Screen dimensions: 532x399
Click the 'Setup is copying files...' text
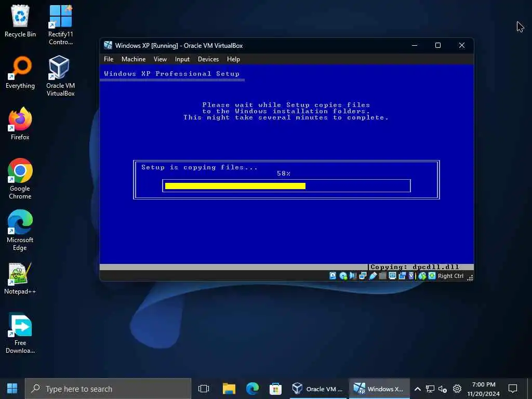[x=199, y=167]
